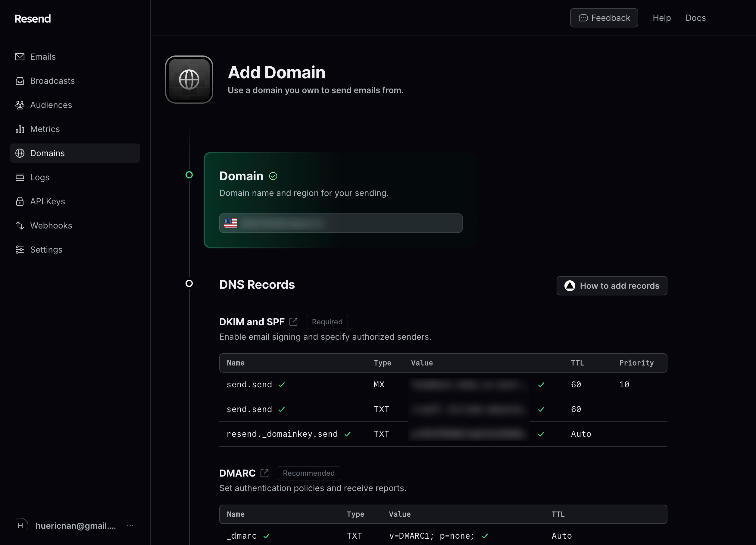756x545 pixels.
Task: Click value checkmark in resend._domainkey.send row
Action: pos(541,434)
